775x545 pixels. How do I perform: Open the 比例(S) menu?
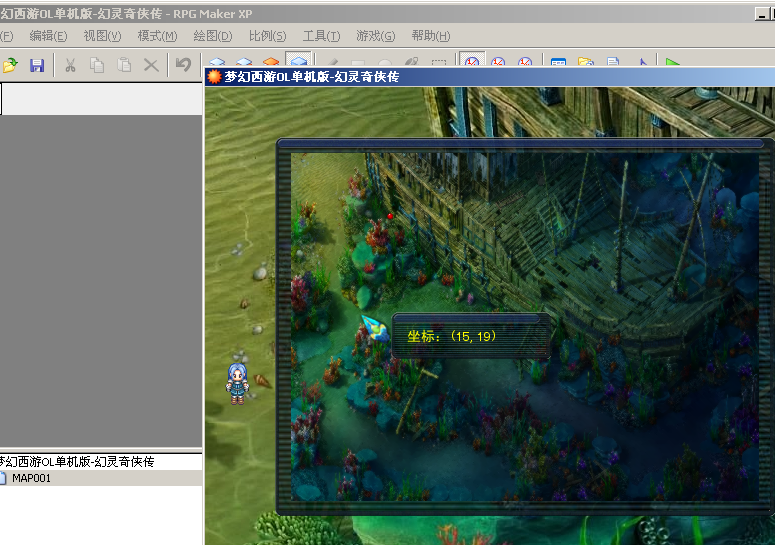[267, 36]
